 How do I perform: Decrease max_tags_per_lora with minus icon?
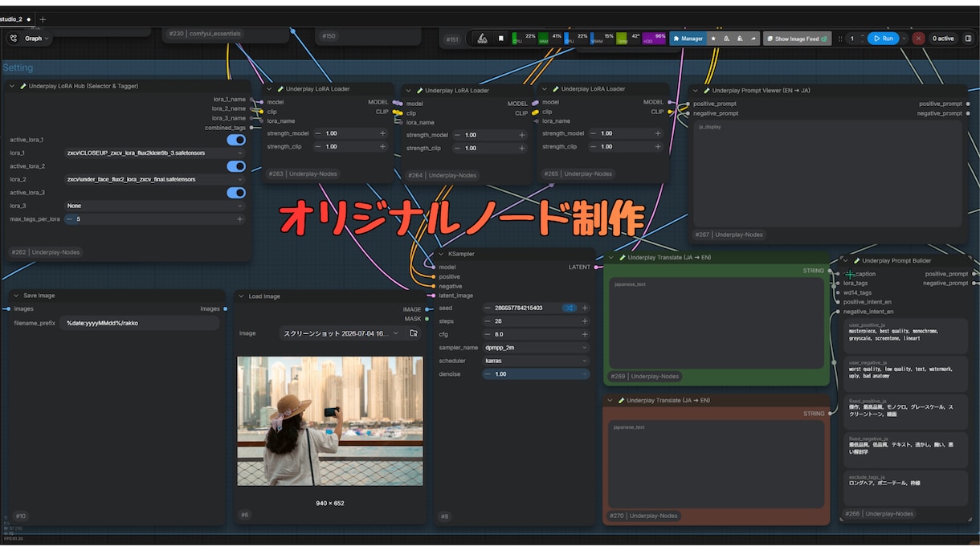(x=69, y=218)
